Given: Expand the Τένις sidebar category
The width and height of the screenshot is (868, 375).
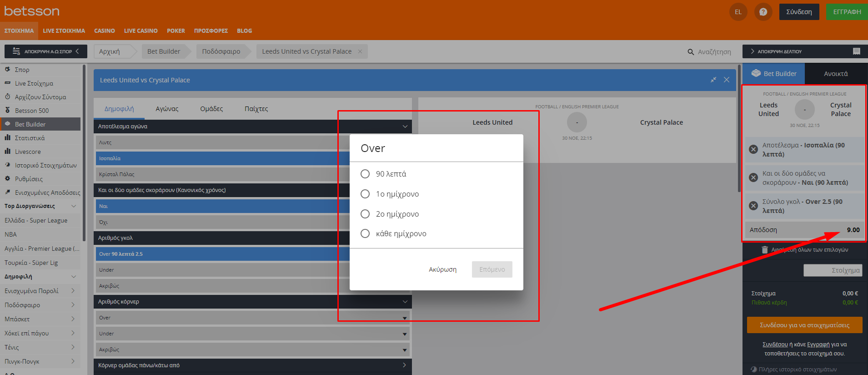Looking at the screenshot, I should pyautogui.click(x=73, y=347).
